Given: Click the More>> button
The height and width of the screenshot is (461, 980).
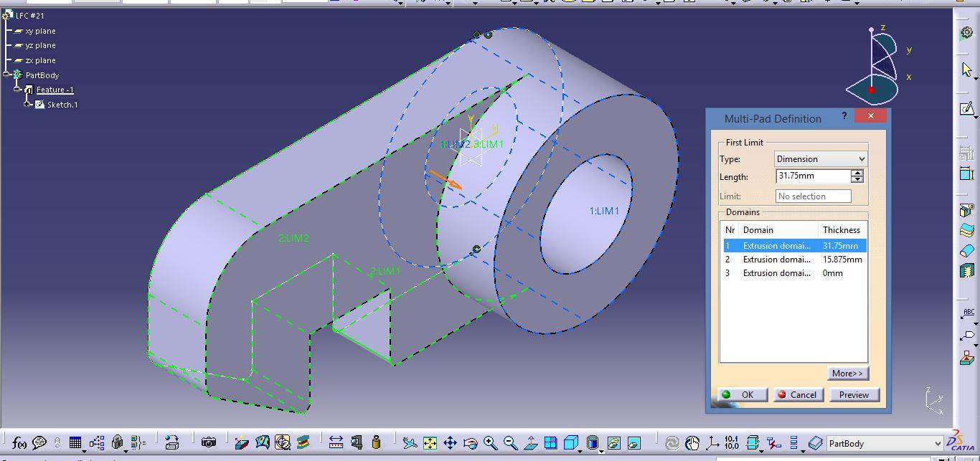Looking at the screenshot, I should [847, 374].
